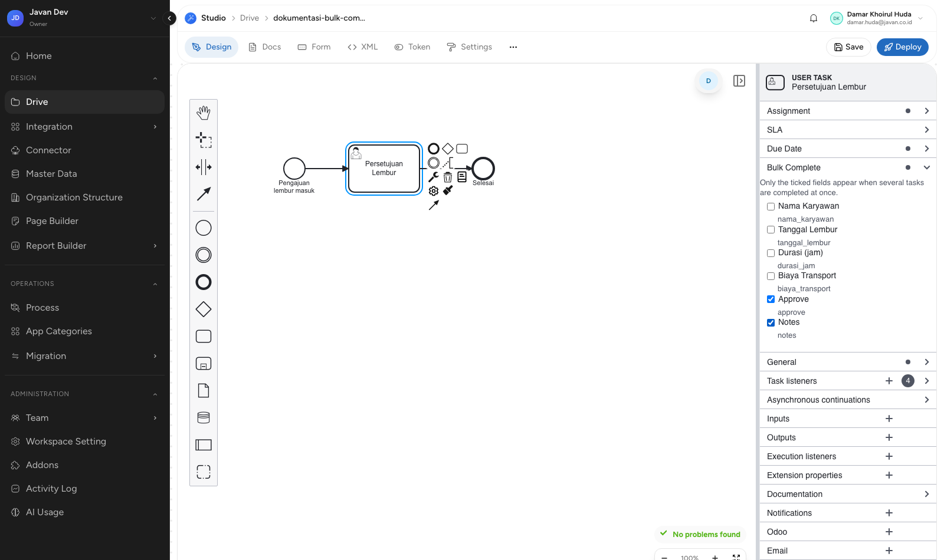Select the Persetujuan Lembur task node
Screen dimensions: 944x560
point(384,169)
